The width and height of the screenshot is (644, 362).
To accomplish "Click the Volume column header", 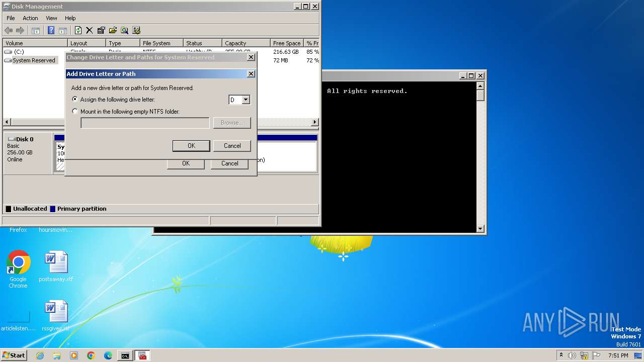I will pyautogui.click(x=35, y=43).
